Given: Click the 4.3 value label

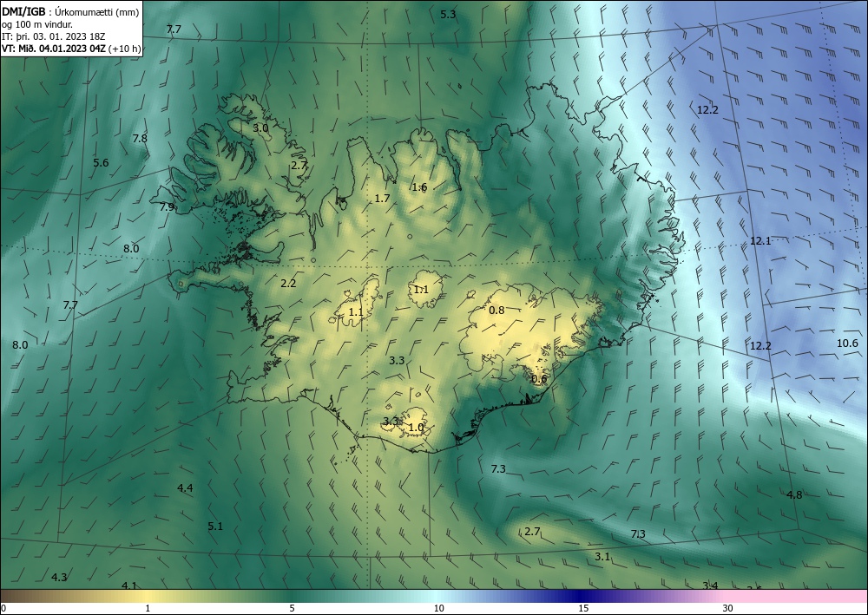Looking at the screenshot, I should point(59,578).
